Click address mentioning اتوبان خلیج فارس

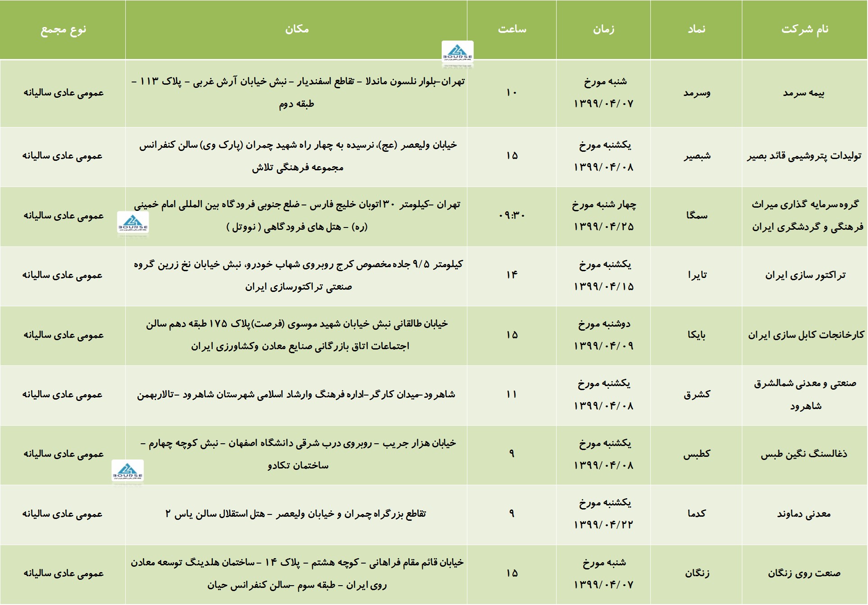point(297,215)
